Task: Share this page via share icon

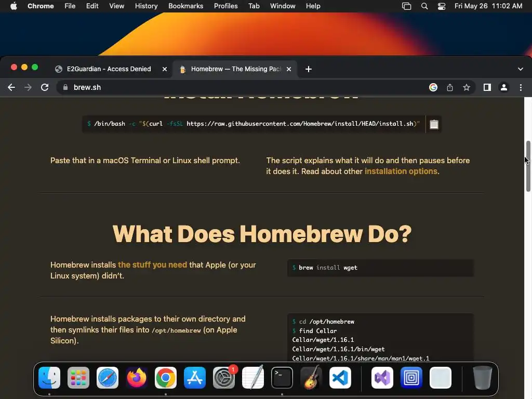Action: click(450, 87)
